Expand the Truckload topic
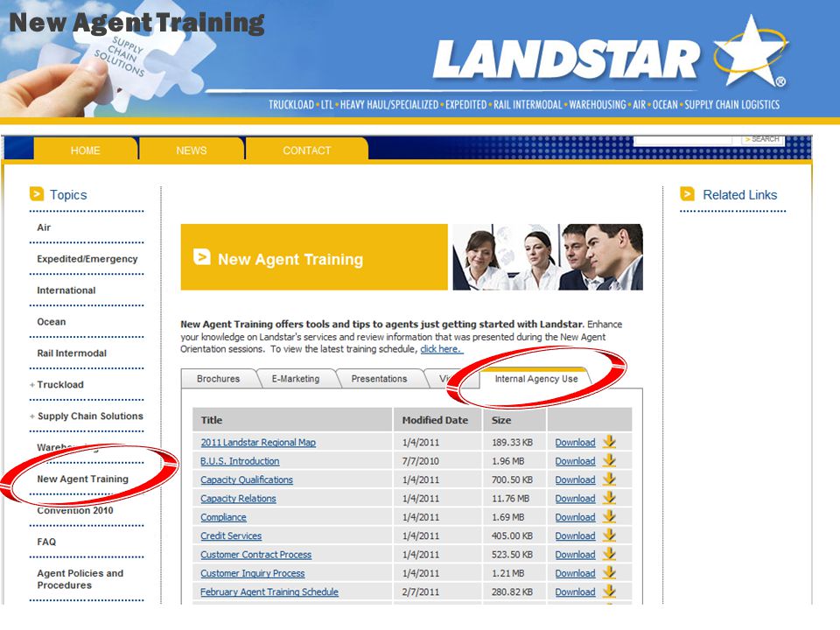Viewport: 840px width, 630px height. coord(32,385)
